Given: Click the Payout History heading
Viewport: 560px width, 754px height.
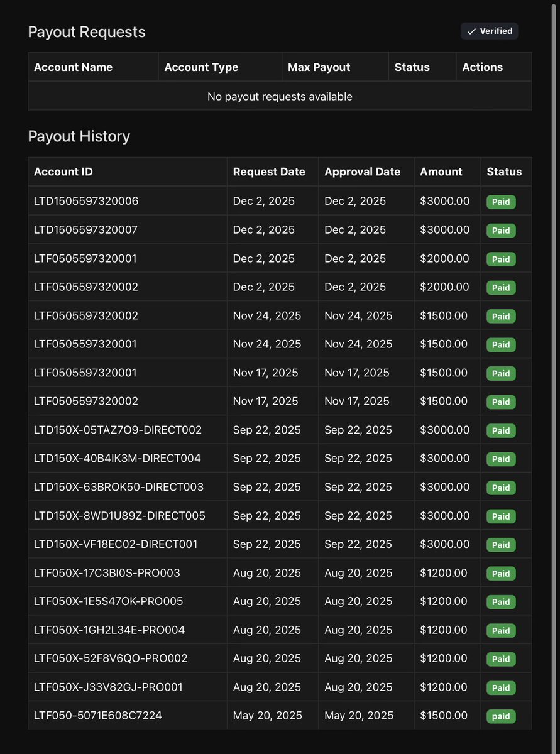Looking at the screenshot, I should (79, 136).
